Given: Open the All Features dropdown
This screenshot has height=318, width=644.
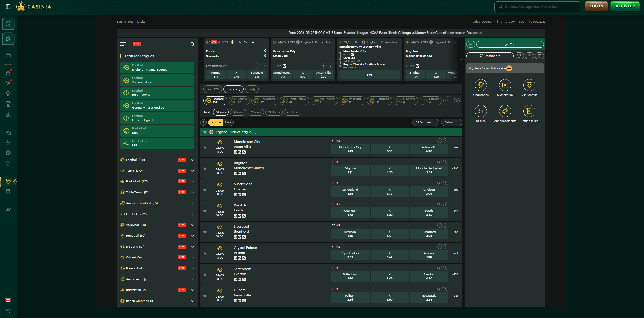Looking at the screenshot, I should tap(425, 122).
